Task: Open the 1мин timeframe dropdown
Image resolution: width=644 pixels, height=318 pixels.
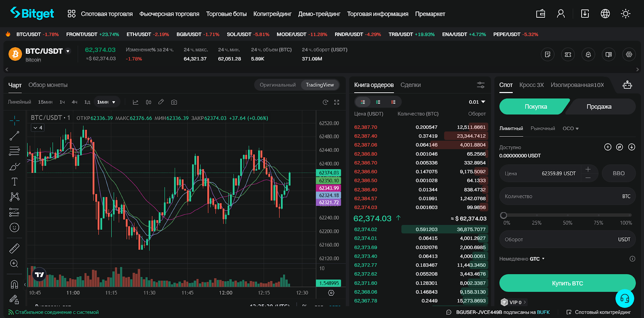Action: (106, 102)
